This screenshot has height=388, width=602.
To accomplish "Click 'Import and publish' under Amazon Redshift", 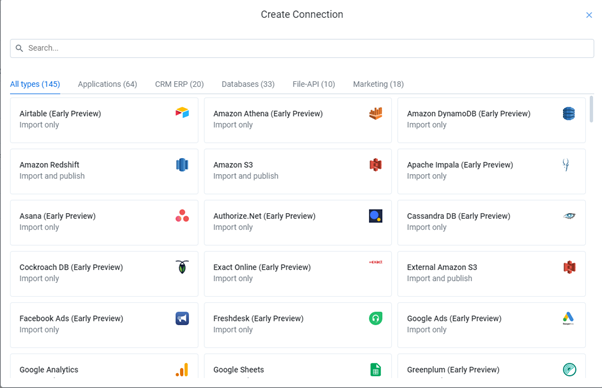I will pos(52,176).
